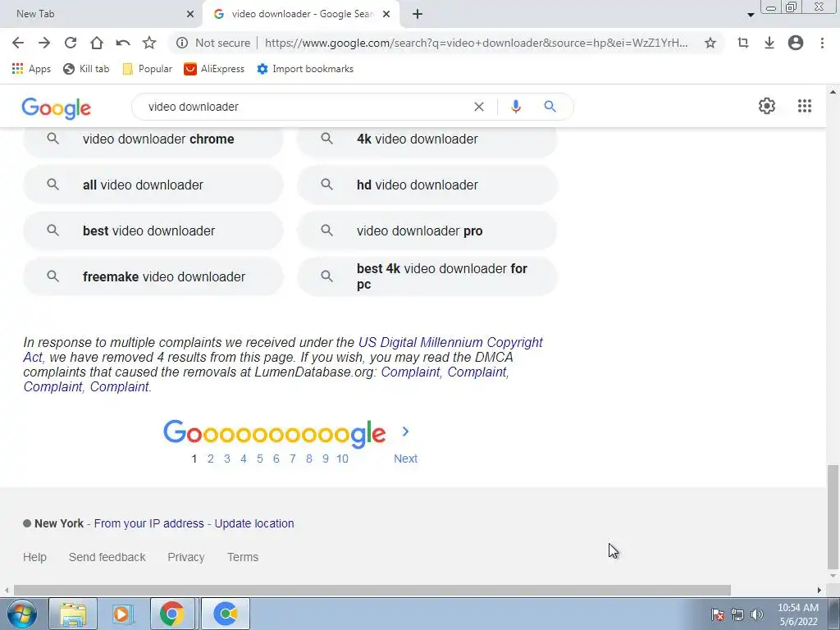The width and height of the screenshot is (840, 630).
Task: Click the Kill tab bookmark
Action: [86, 69]
